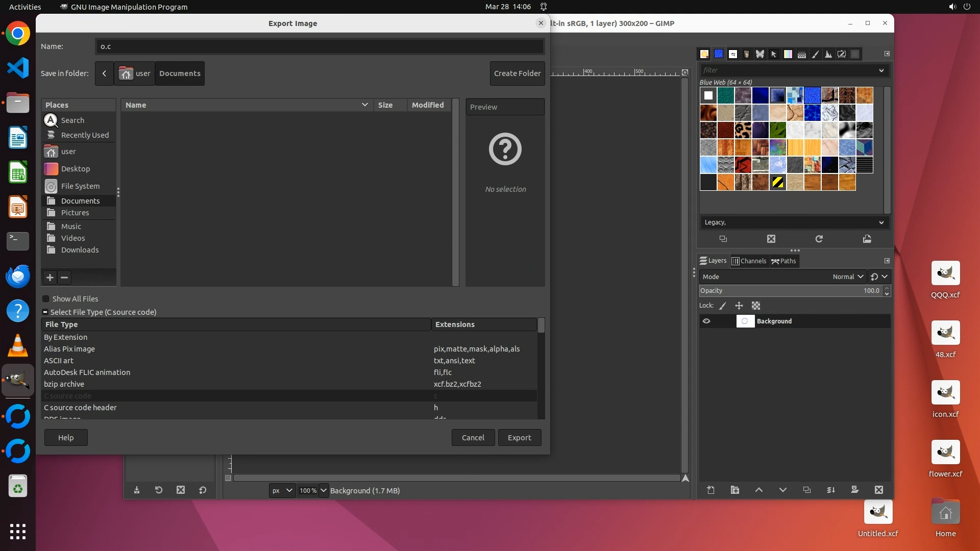Screen dimensions: 980x551
Task: Open the GIMP icon in Ubuntu dock
Action: tap(18, 380)
